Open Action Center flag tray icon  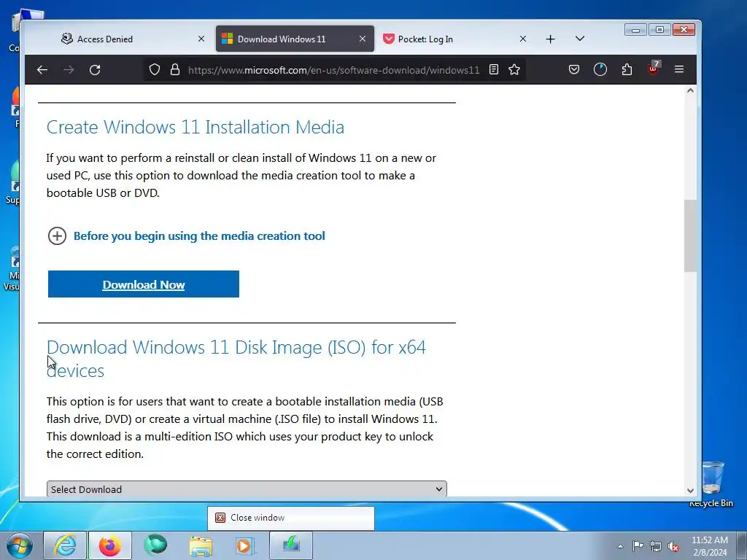point(638,546)
